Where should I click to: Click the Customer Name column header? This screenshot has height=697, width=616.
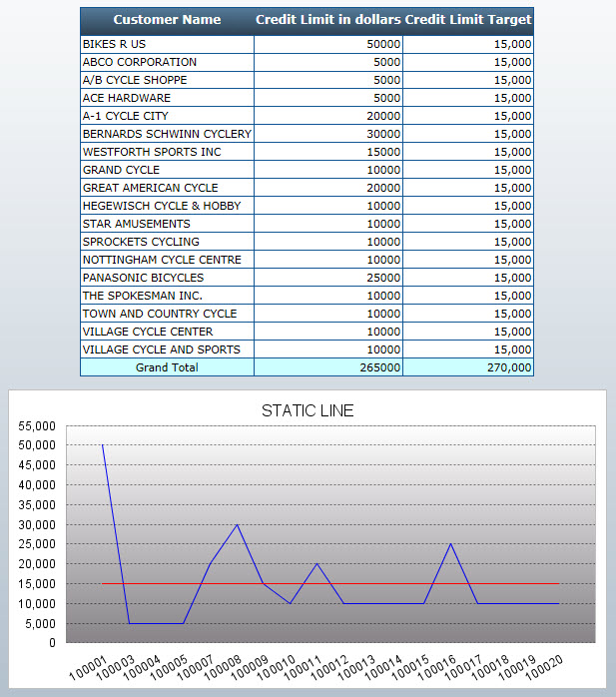[x=167, y=20]
